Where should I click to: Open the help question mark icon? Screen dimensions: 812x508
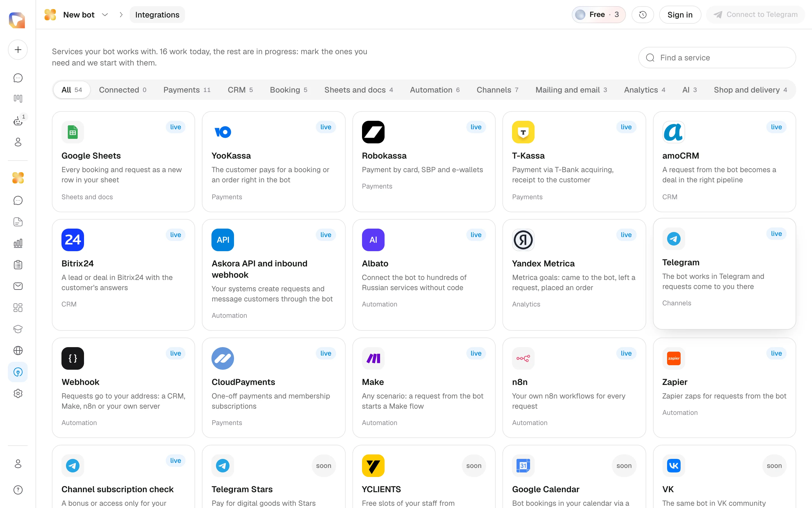[18, 490]
